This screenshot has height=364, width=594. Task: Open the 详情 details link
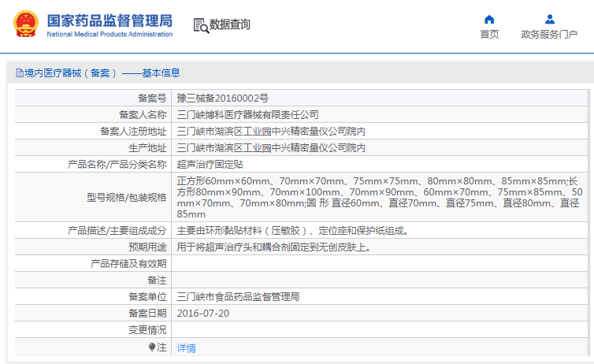click(x=187, y=348)
